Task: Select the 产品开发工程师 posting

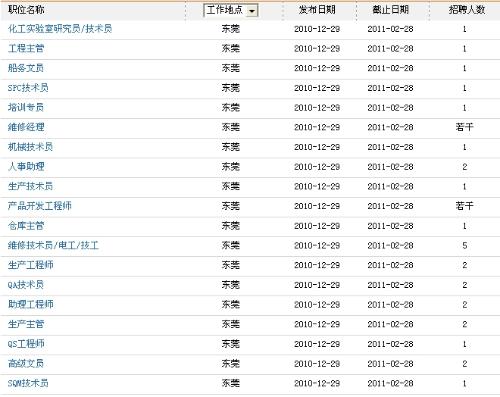Action: (x=40, y=206)
